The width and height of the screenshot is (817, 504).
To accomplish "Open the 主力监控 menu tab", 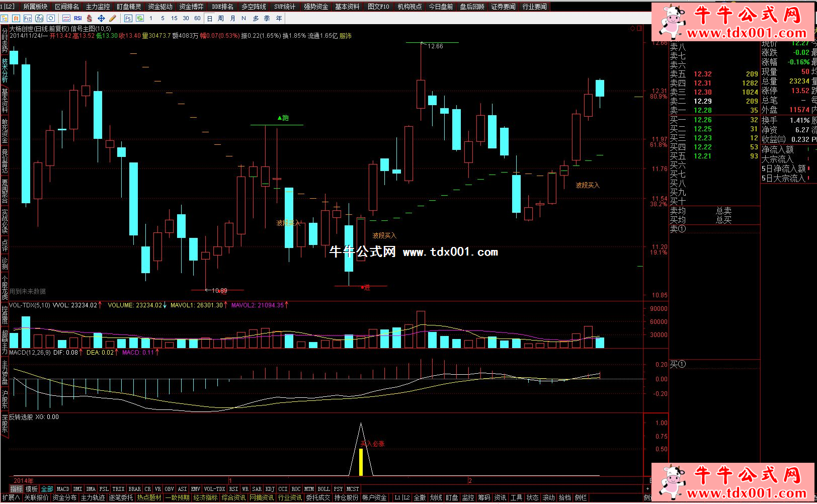I will pos(98,7).
